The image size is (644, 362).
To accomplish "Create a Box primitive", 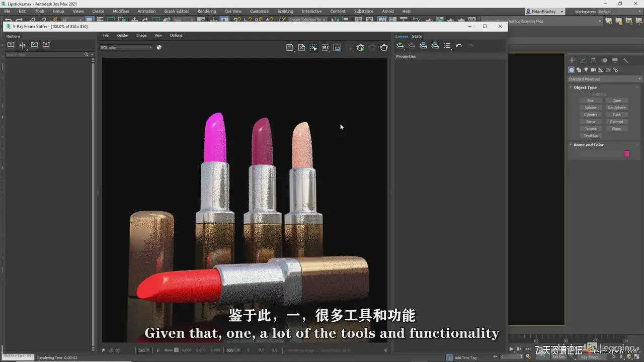I will pyautogui.click(x=591, y=101).
